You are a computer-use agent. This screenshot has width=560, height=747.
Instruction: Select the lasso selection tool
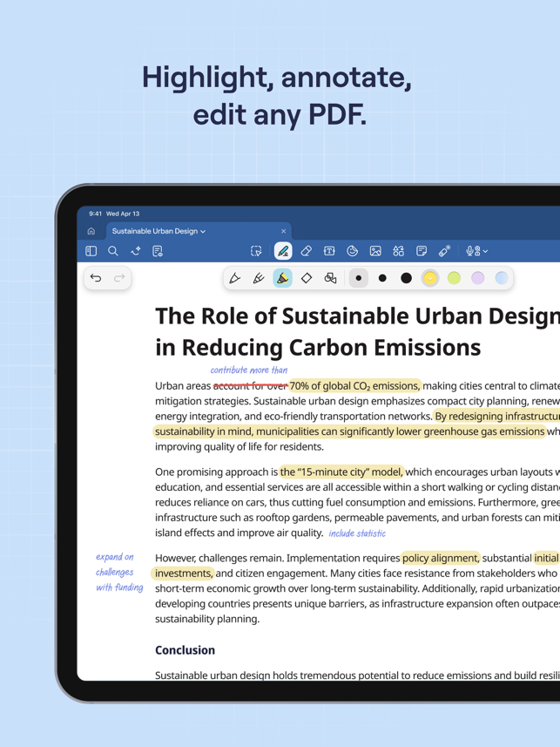[256, 251]
